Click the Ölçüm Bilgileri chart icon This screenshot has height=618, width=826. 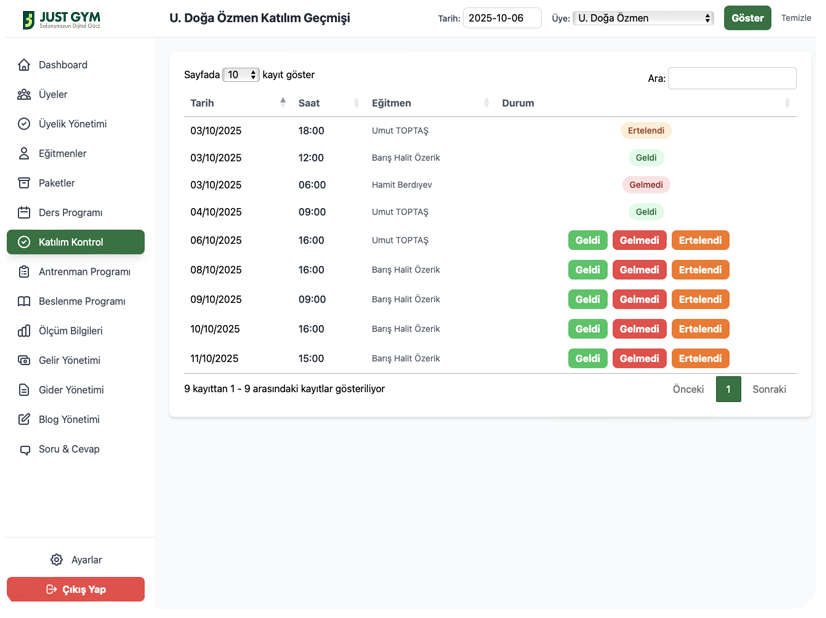pos(24,331)
